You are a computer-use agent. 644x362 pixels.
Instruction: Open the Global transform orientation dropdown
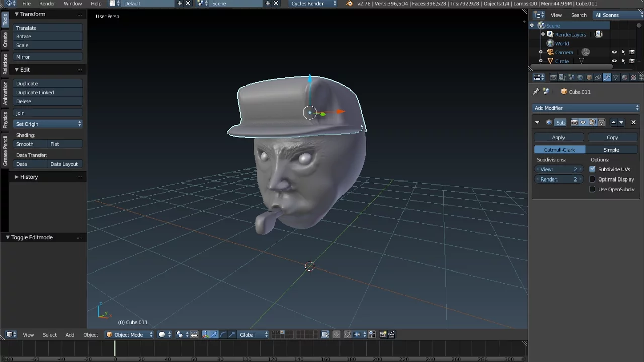click(x=253, y=335)
